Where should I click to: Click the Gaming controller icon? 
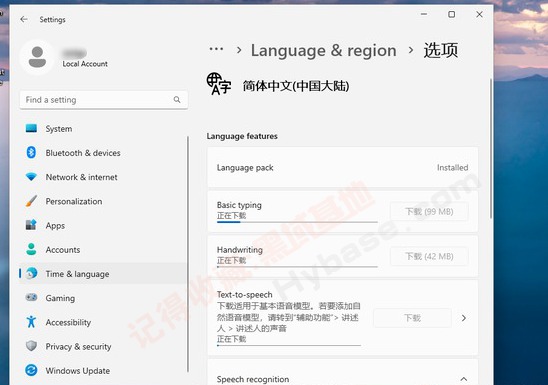[x=31, y=297]
